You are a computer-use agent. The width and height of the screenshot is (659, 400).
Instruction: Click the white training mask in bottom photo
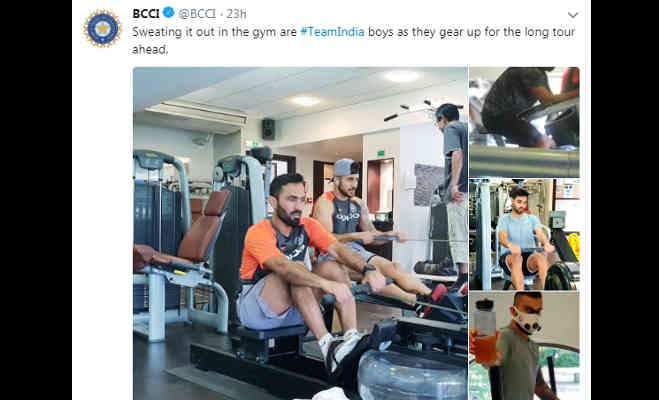pyautogui.click(x=525, y=320)
